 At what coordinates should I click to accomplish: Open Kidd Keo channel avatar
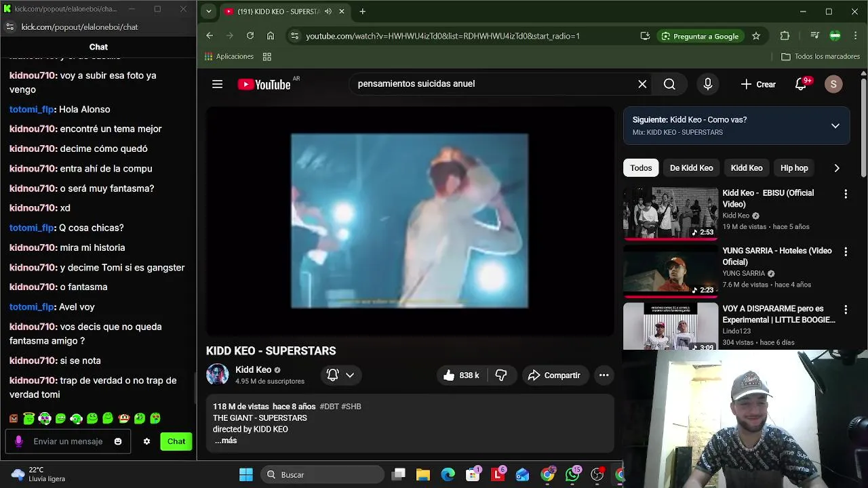pyautogui.click(x=218, y=375)
